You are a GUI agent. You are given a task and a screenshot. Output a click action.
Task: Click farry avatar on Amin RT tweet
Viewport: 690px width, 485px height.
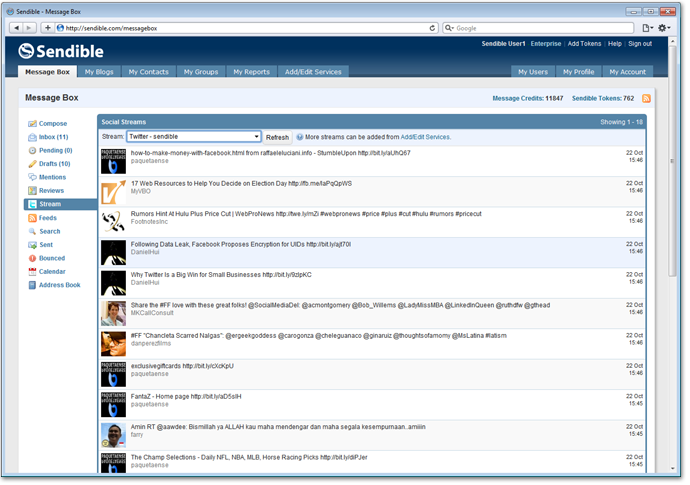click(x=113, y=436)
